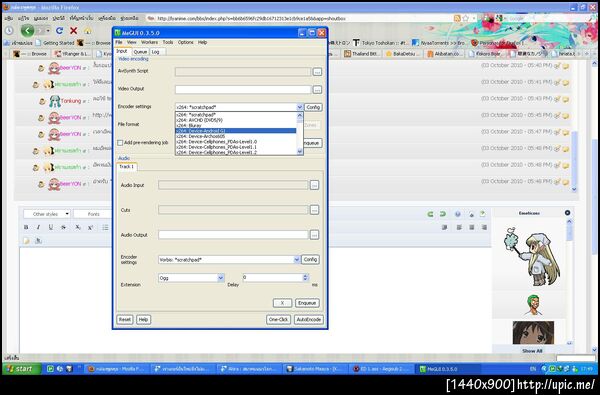Click inside the Audio Output field

point(233,235)
